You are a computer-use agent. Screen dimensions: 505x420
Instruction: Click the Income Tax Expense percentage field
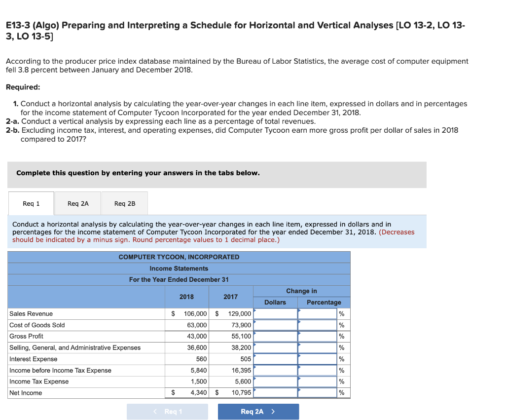click(321, 382)
